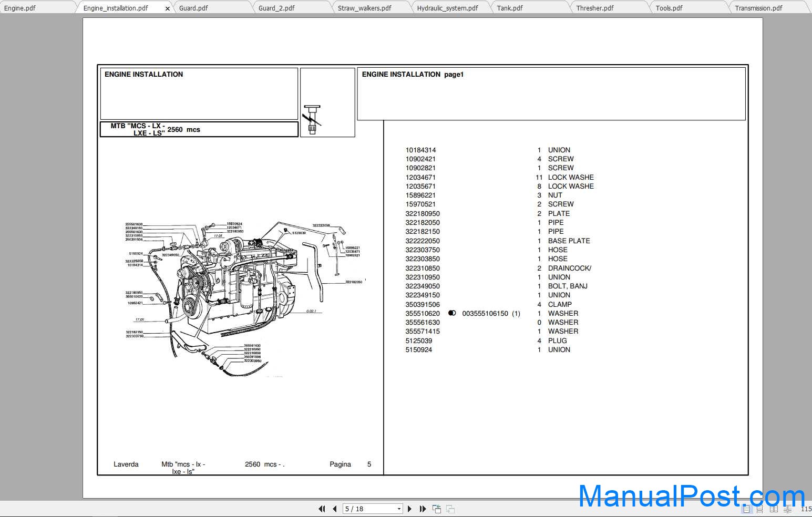This screenshot has width=812, height=517.
Task: Close the Engine_installation.pdf tab
Action: point(168,8)
